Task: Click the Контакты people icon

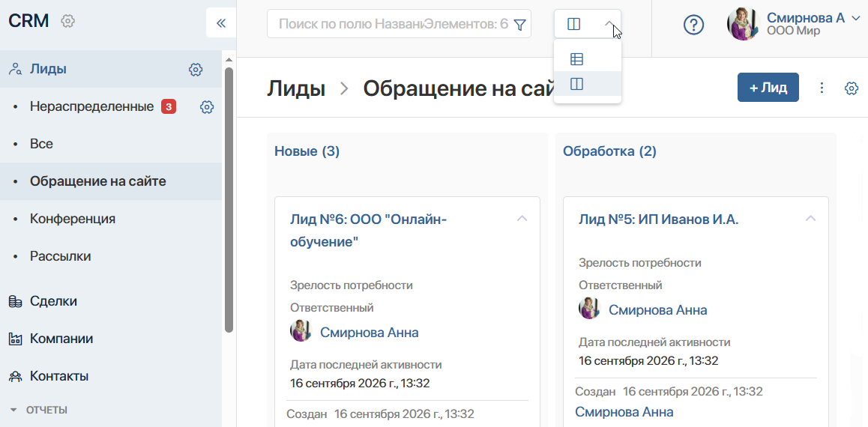Action: click(15, 377)
